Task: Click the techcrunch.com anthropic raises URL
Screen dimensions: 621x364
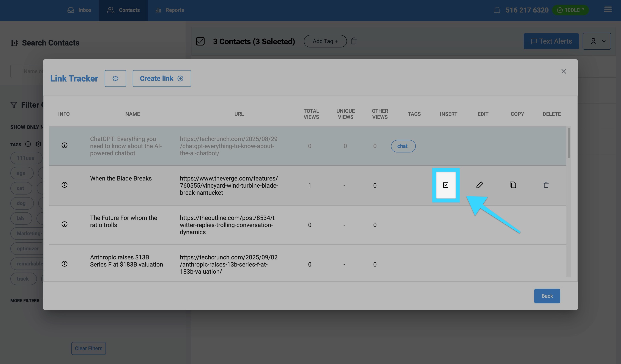Action: click(229, 264)
